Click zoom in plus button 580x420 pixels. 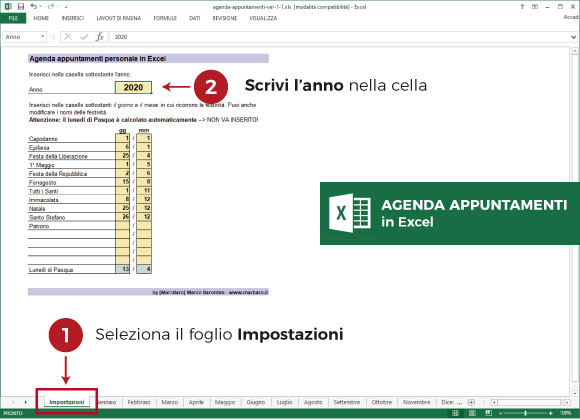pos(551,413)
